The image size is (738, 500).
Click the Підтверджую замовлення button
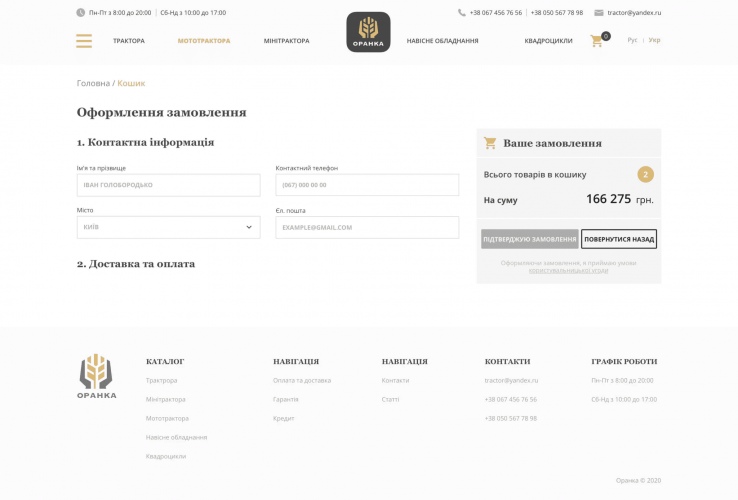[529, 239]
